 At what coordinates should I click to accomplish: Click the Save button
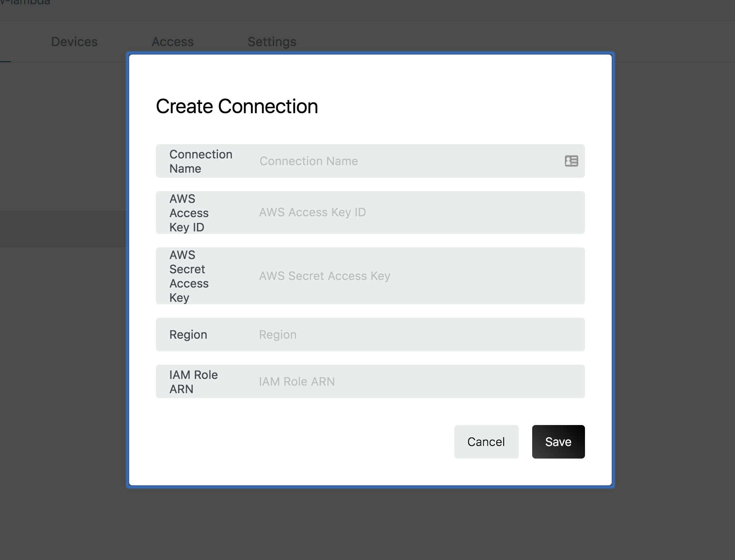(558, 441)
